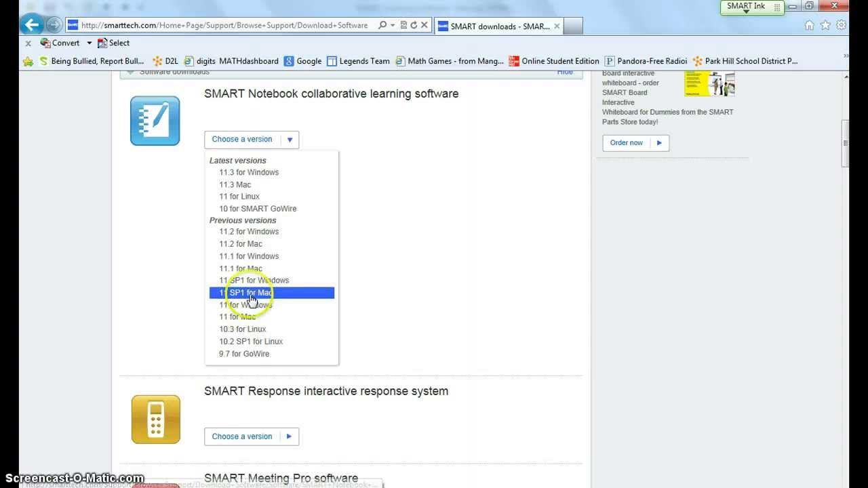
Task: Expand favorites bar overflow chevron
Action: pyautogui.click(x=846, y=56)
